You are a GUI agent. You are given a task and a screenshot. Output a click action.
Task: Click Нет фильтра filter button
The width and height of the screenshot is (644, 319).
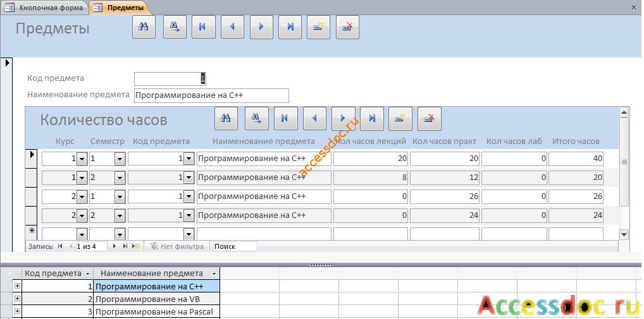click(176, 246)
